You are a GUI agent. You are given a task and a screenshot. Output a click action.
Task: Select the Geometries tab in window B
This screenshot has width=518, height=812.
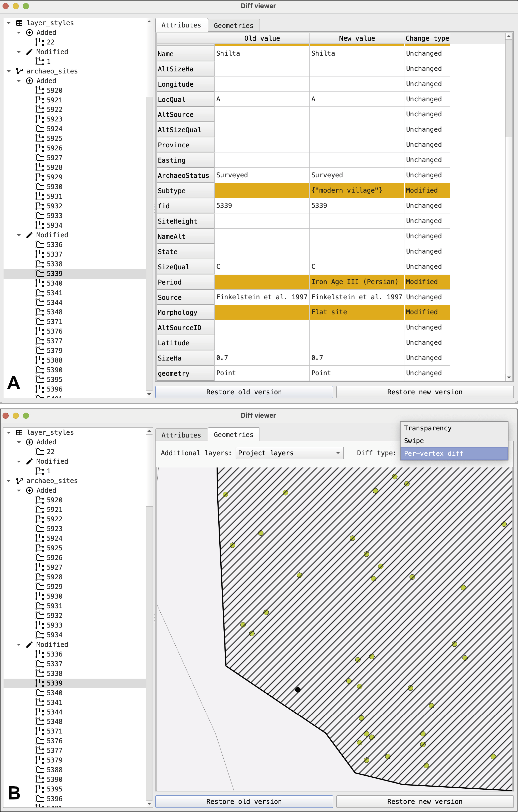click(x=233, y=434)
